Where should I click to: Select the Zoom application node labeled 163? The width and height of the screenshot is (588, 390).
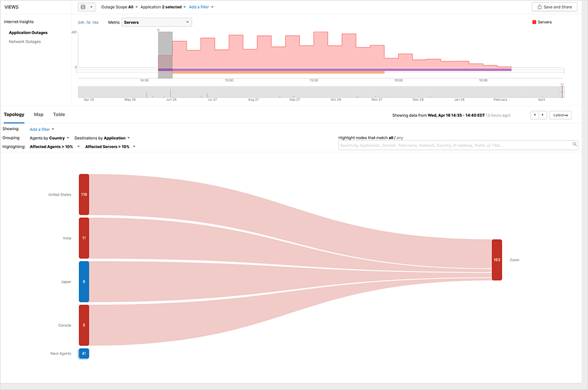point(497,260)
